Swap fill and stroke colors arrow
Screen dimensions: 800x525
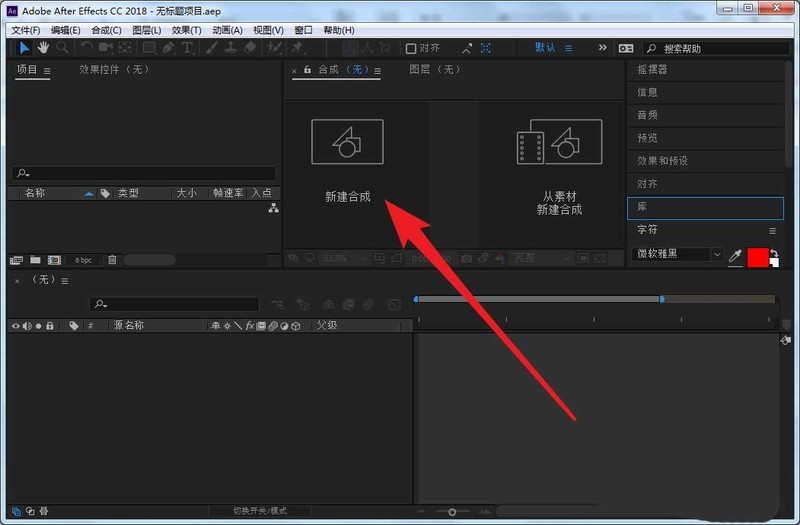pyautogui.click(x=773, y=253)
